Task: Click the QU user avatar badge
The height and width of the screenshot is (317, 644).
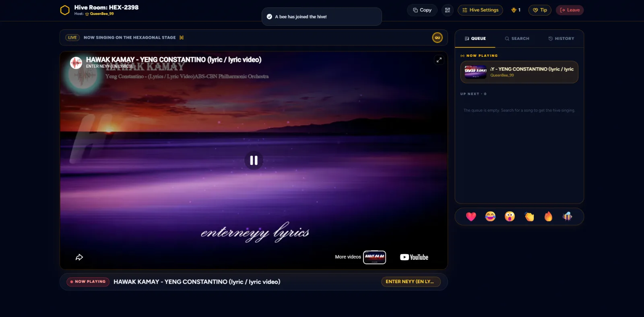Action: 437,37
